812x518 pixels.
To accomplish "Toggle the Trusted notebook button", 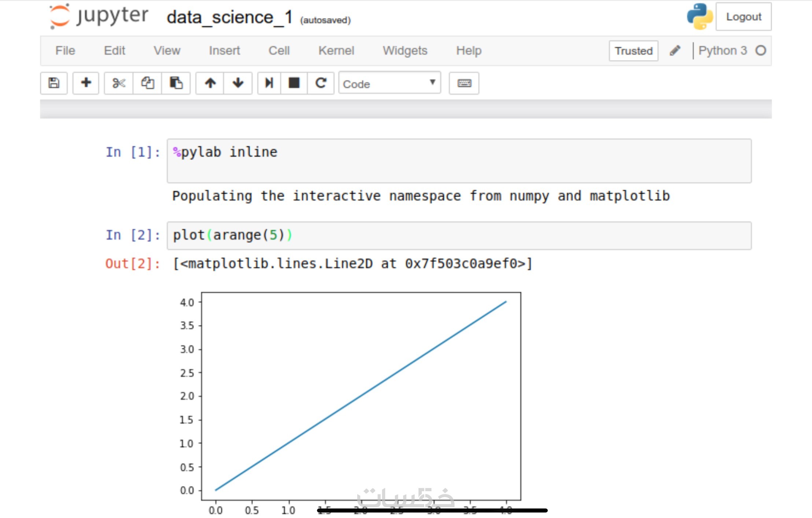I will pos(634,51).
